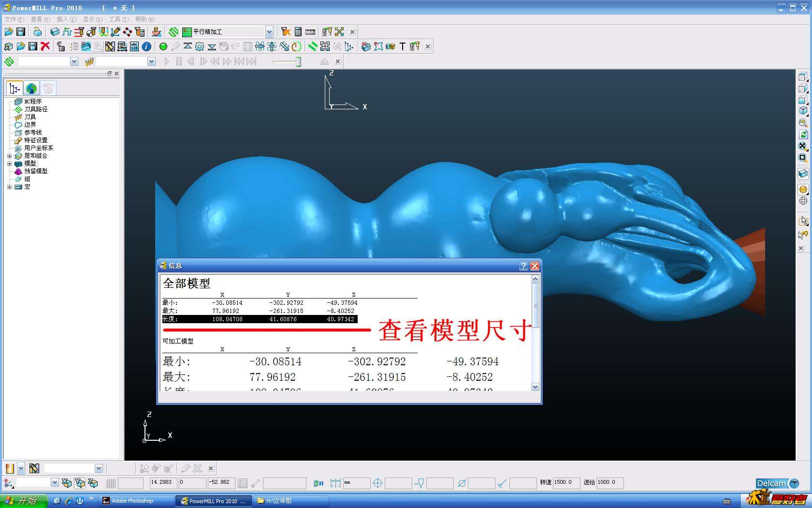Click the 信息 dialog scroll down arrow
812x508 pixels.
(535, 387)
